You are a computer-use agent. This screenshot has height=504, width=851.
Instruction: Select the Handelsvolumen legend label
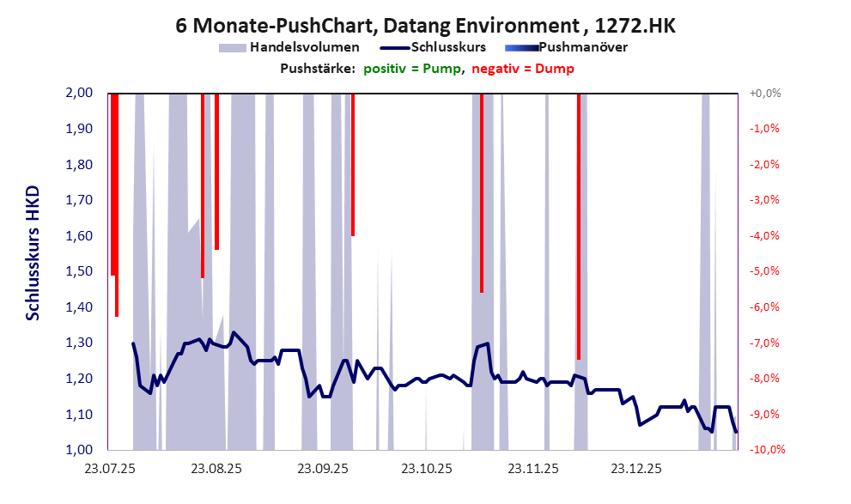click(x=304, y=48)
